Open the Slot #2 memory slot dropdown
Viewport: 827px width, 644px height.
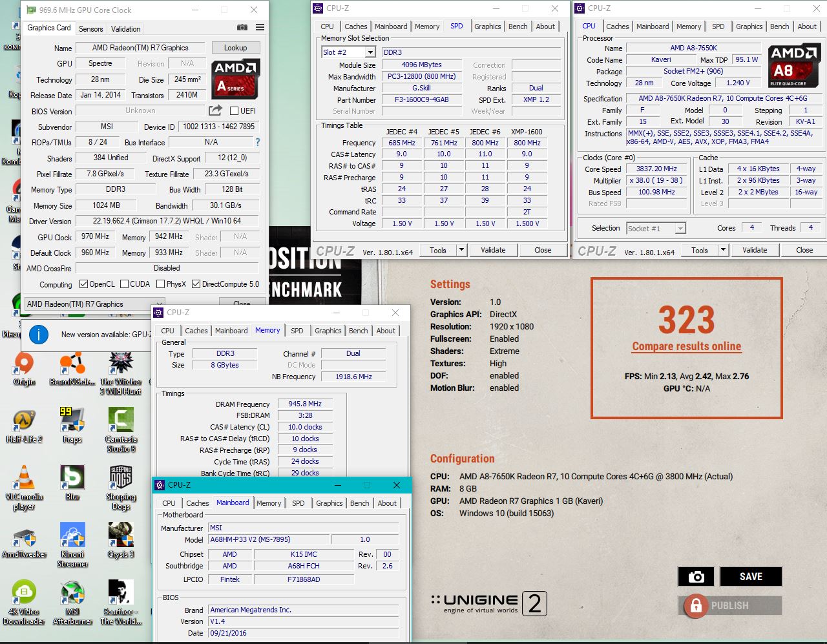(370, 52)
